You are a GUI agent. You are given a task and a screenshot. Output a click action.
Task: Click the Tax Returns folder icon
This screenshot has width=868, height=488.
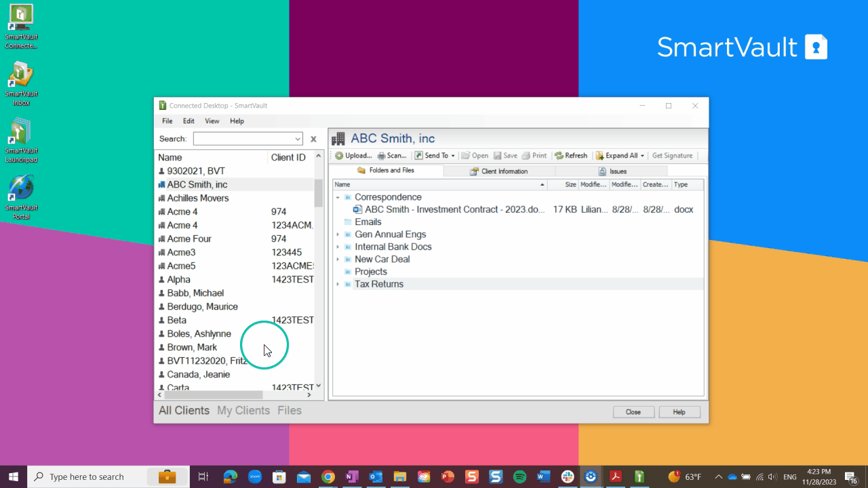click(348, 284)
